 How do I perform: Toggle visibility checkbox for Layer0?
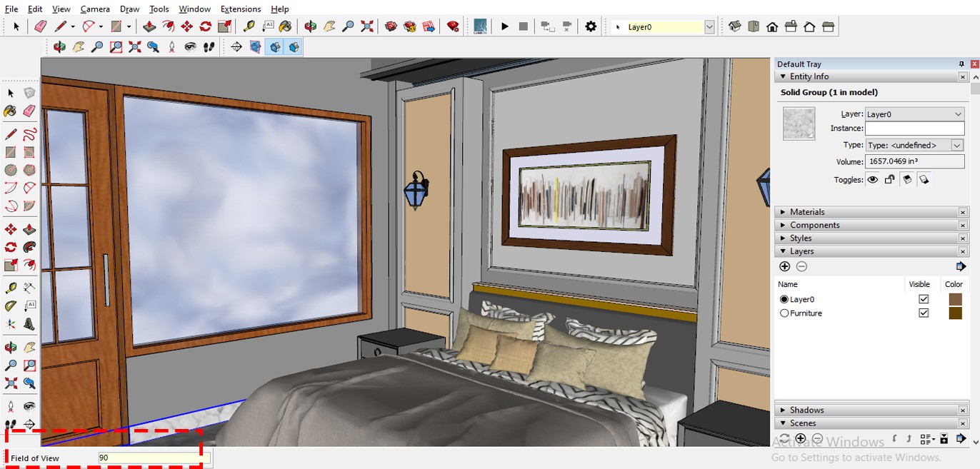pos(924,299)
